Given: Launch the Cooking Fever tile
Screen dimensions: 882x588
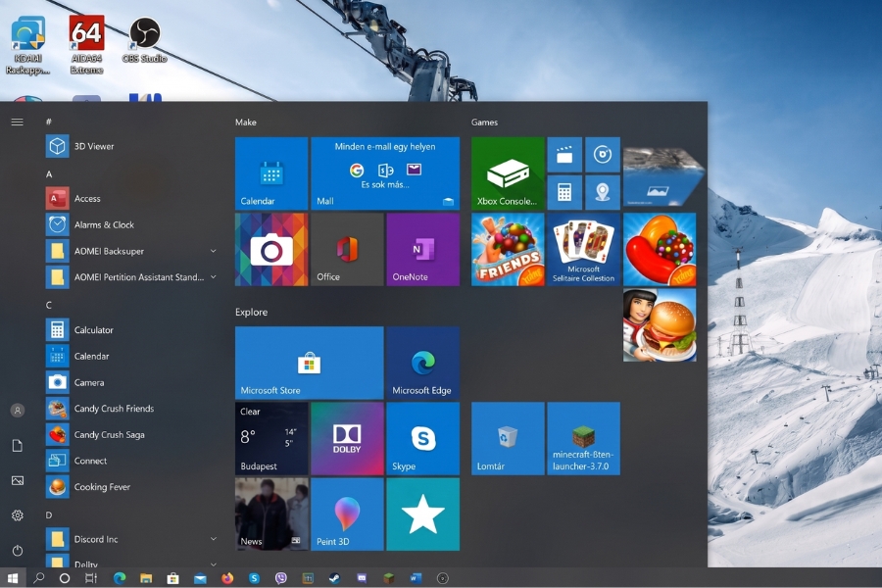Looking at the screenshot, I should 660,325.
